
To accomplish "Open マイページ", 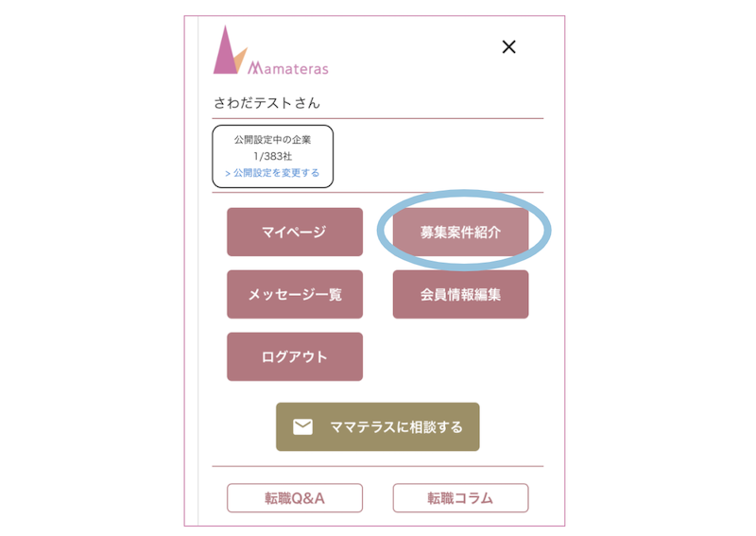I will tap(295, 232).
